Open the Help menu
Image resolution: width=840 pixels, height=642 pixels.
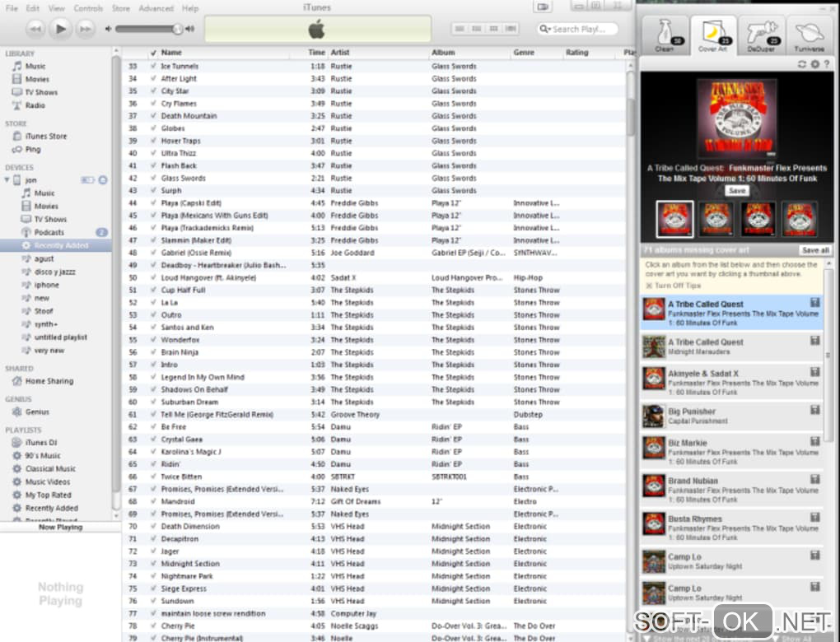(189, 8)
